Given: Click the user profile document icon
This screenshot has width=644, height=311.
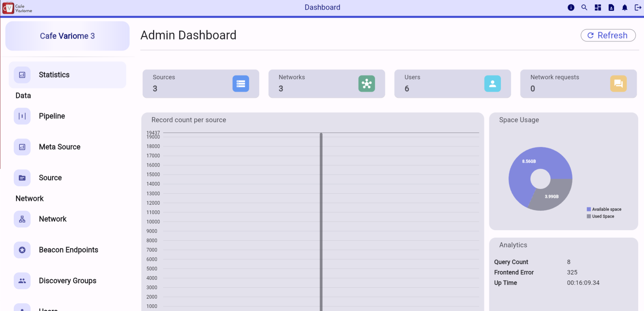Looking at the screenshot, I should pos(611,7).
